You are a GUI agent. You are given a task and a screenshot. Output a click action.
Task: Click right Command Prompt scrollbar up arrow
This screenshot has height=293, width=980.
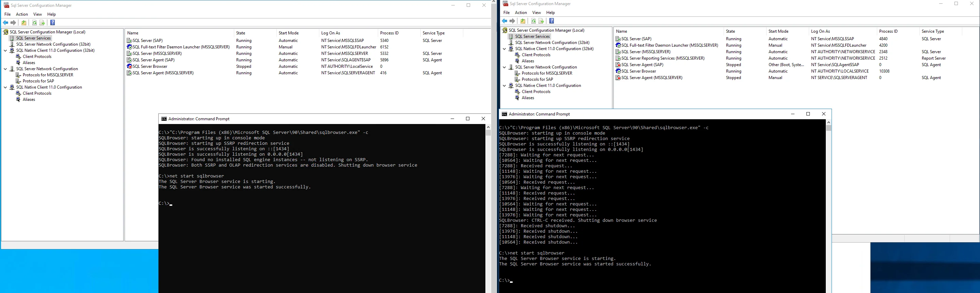[x=829, y=122]
